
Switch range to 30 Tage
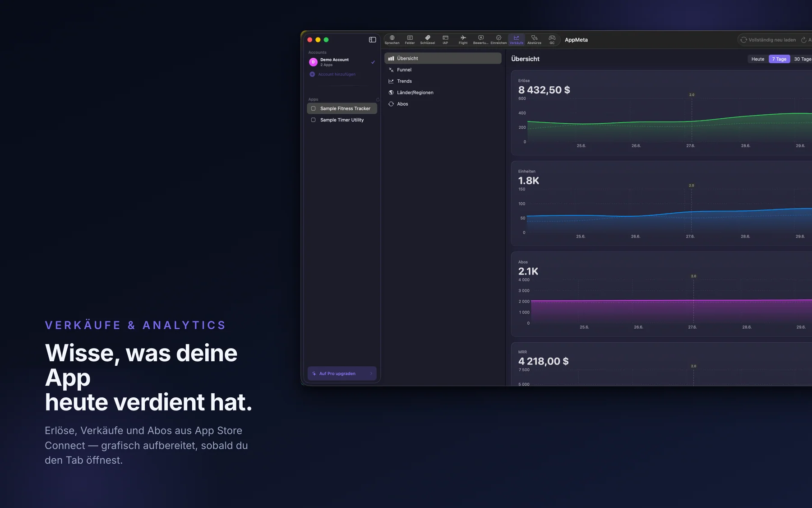coord(803,59)
